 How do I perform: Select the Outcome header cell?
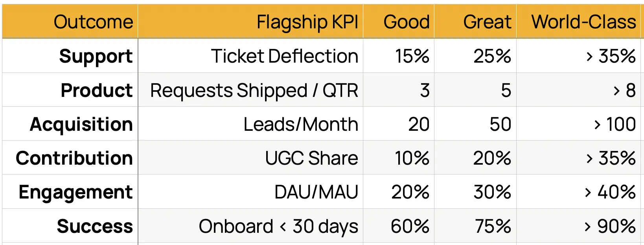(70, 22)
